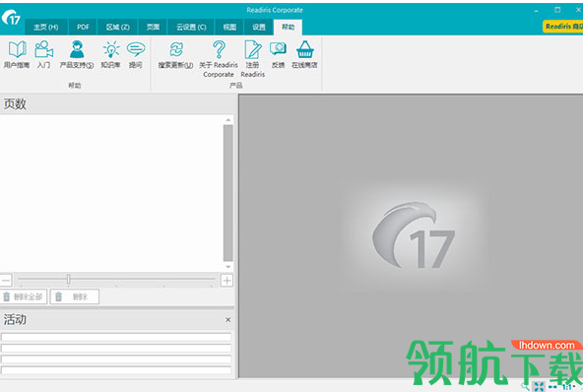Click the 删除 delete button
The width and height of the screenshot is (583, 392).
click(75, 296)
